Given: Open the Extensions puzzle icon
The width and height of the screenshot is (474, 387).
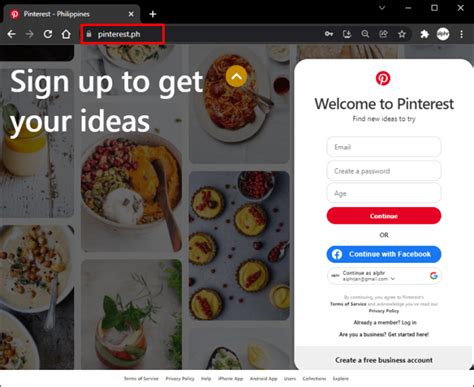Looking at the screenshot, I should (x=424, y=34).
